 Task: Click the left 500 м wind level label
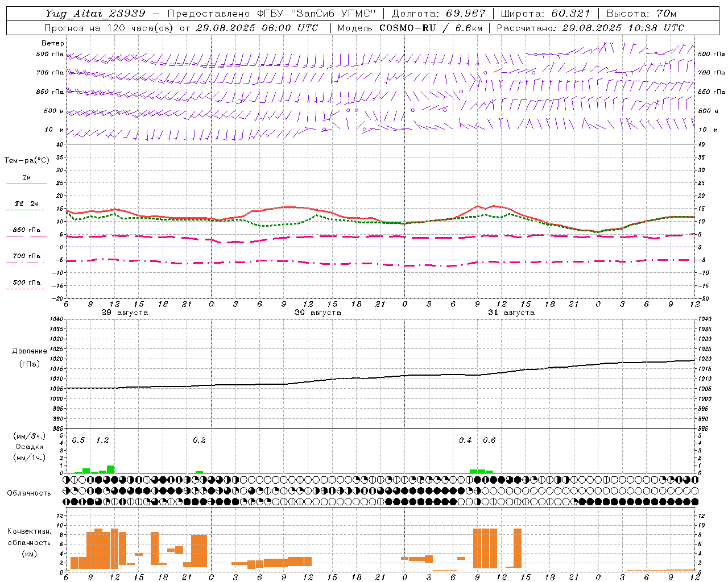click(x=51, y=111)
